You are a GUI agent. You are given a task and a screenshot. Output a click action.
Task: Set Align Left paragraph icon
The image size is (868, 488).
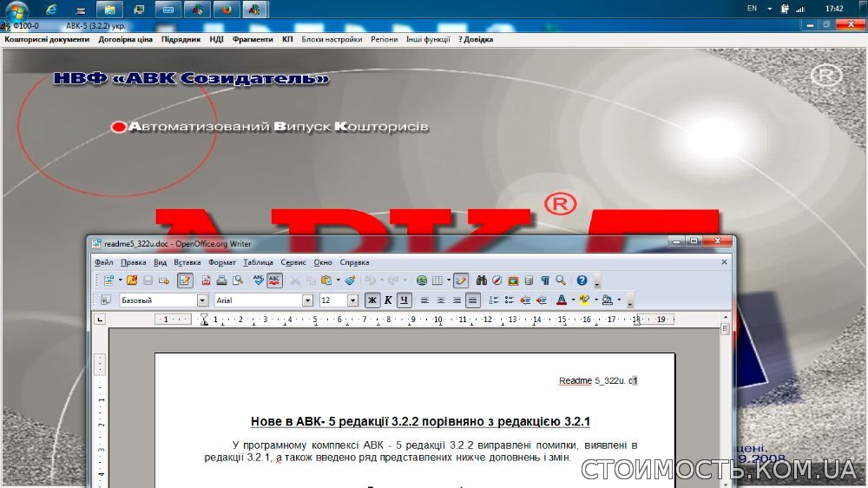[424, 300]
